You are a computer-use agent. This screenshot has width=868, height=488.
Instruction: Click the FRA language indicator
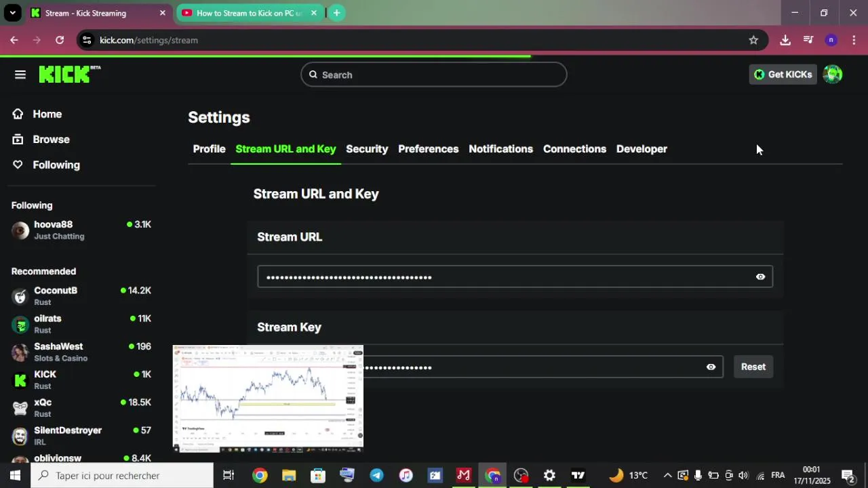[778, 475]
